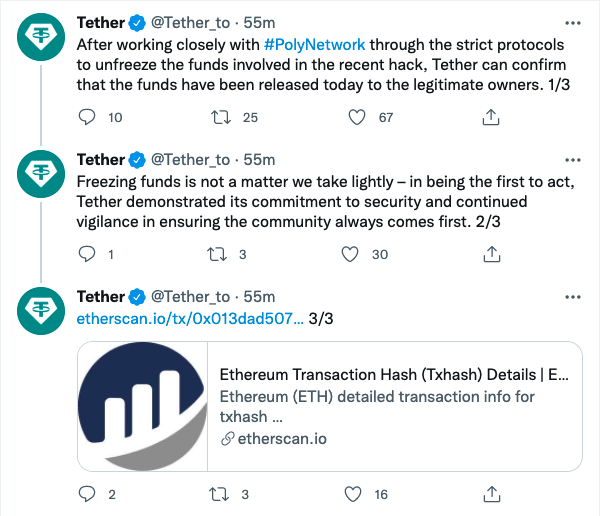Share the first tweet marked 1/3

tap(490, 117)
